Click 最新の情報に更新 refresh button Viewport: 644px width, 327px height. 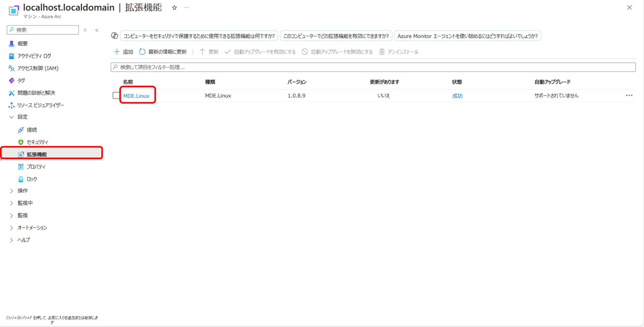tap(163, 52)
